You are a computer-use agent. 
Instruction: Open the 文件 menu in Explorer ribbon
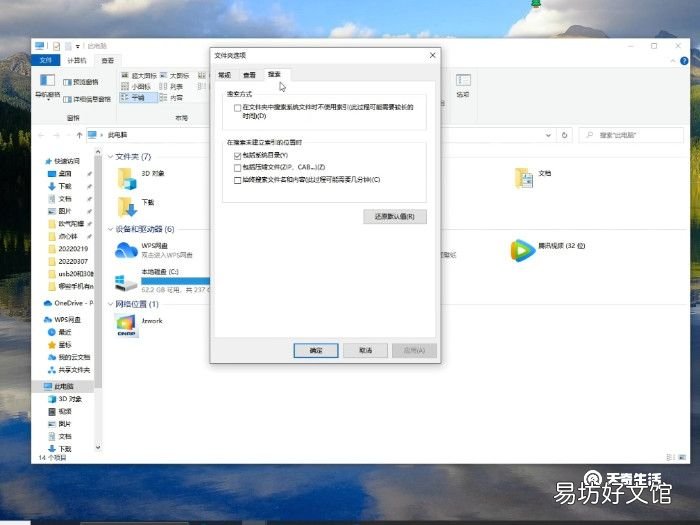coord(46,60)
